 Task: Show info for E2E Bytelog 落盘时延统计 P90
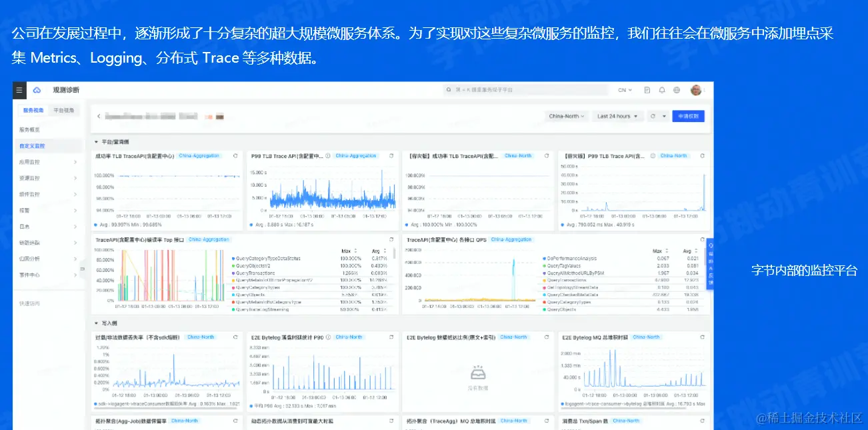(329, 337)
